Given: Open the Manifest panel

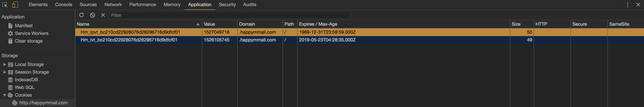Looking at the screenshot, I should coord(23,26).
